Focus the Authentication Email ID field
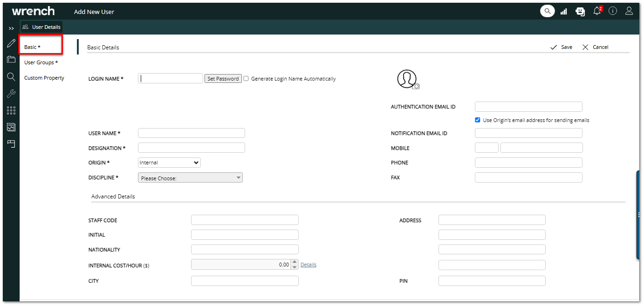 (x=528, y=107)
